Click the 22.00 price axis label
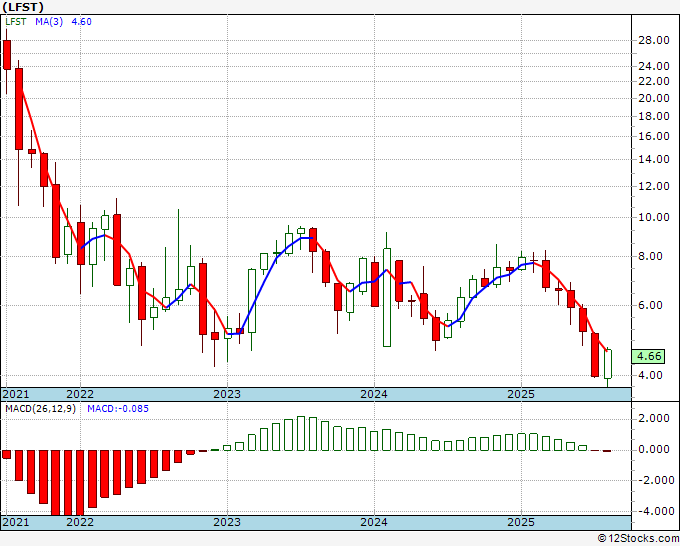The image size is (680, 546). [x=654, y=81]
